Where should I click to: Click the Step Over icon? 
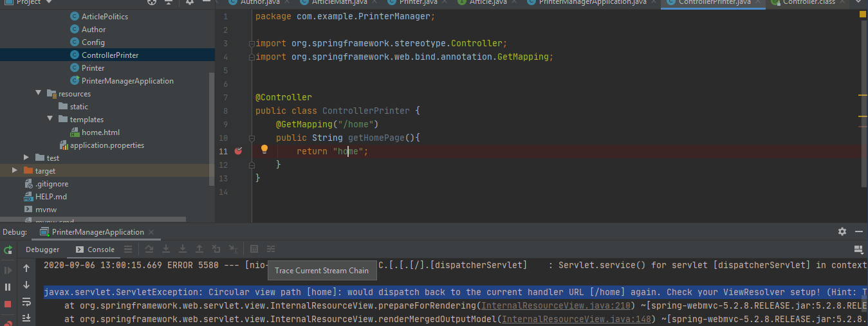point(149,249)
